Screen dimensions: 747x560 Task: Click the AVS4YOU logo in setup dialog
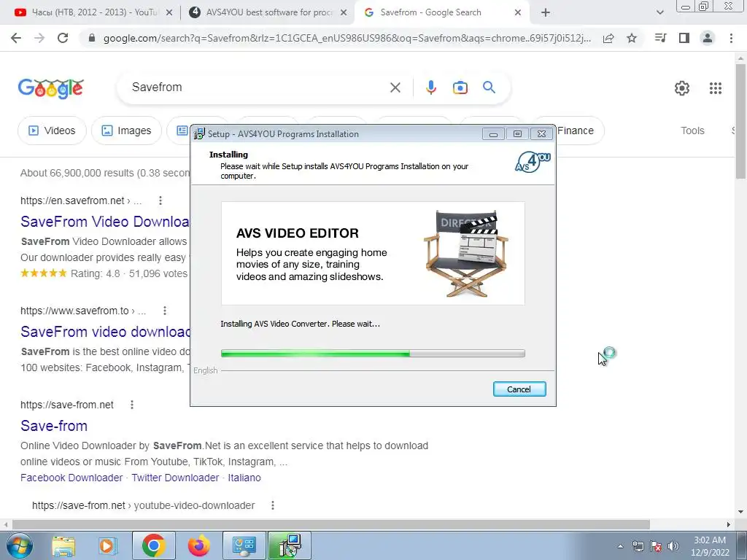533,162
